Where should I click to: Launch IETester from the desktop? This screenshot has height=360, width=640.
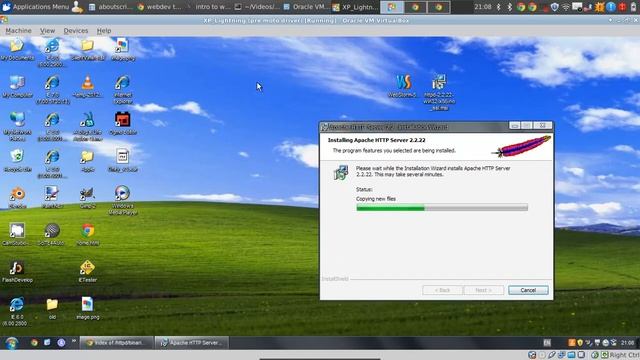click(x=87, y=271)
